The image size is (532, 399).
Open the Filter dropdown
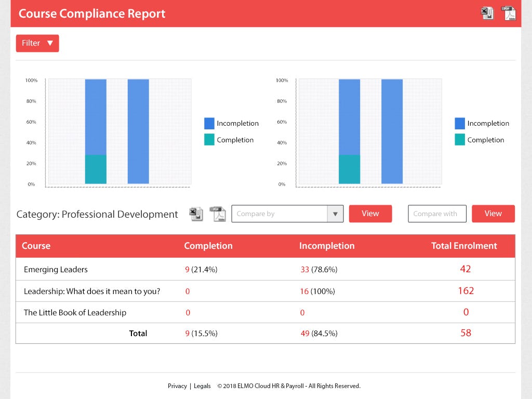[37, 43]
